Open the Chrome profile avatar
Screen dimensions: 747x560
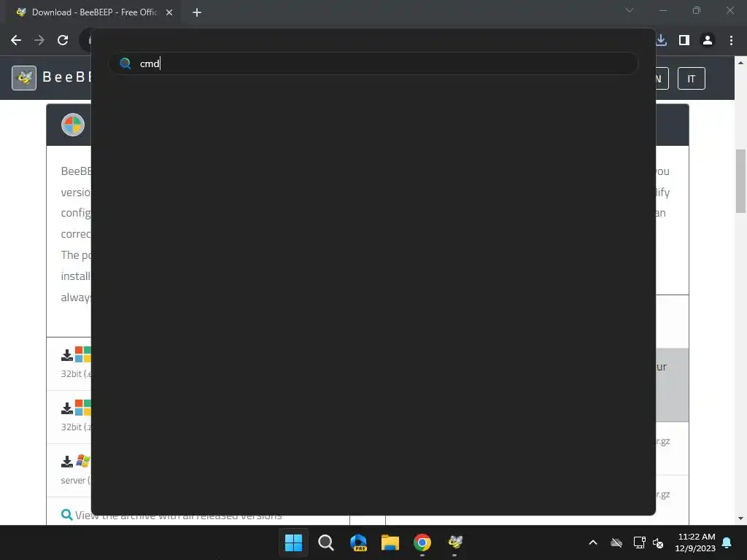coord(708,41)
